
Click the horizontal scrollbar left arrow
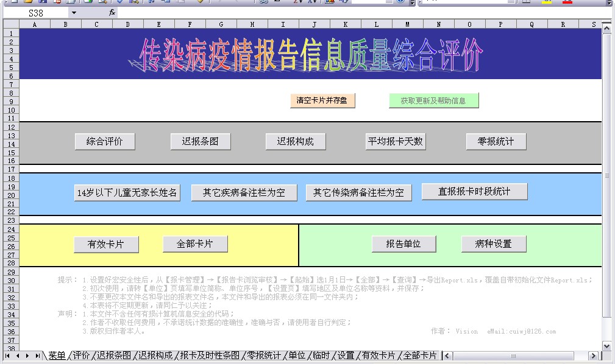coord(447,355)
